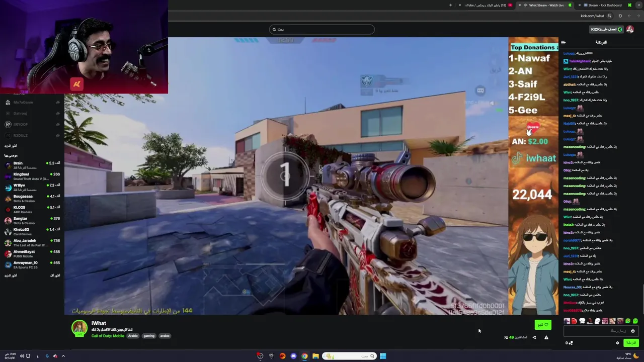Open the iWhat streamer avatar
The height and width of the screenshot is (362, 644).
coord(79,328)
